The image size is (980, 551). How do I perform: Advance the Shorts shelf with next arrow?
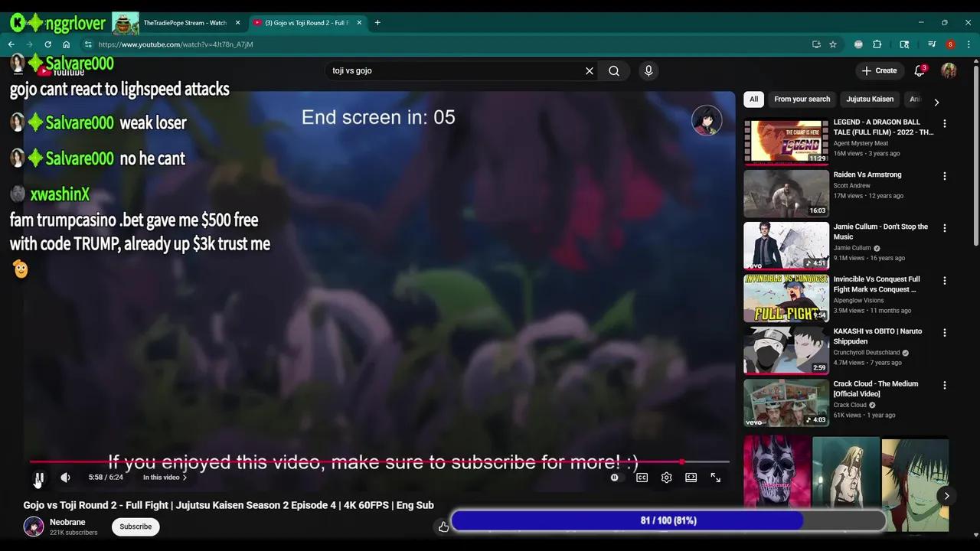click(946, 496)
